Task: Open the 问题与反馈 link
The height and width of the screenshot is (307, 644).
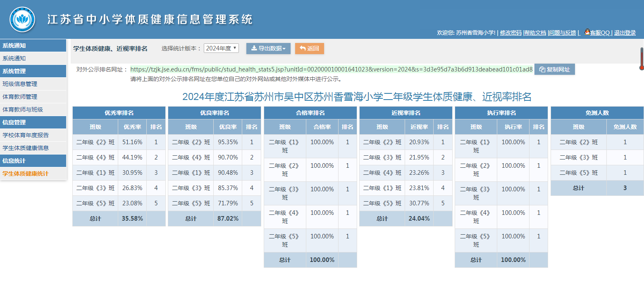Action: 563,33
